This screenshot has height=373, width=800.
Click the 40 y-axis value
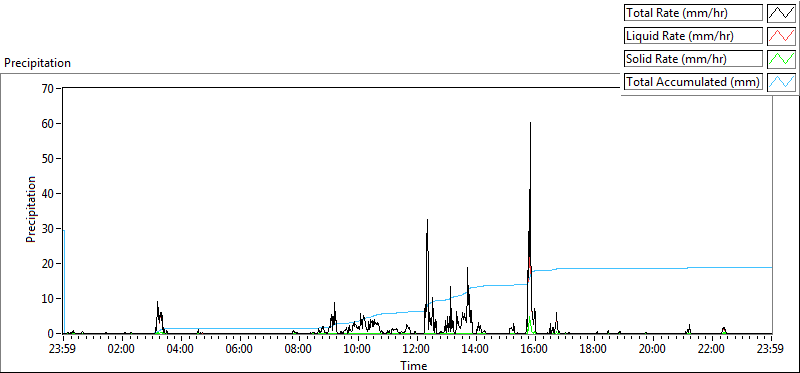pos(48,193)
